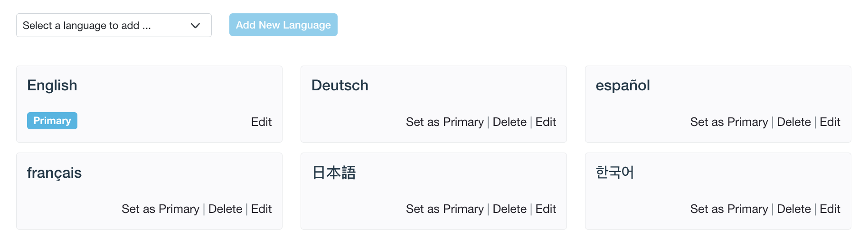Delete the Deutsch language
The width and height of the screenshot is (868, 250).
509,122
